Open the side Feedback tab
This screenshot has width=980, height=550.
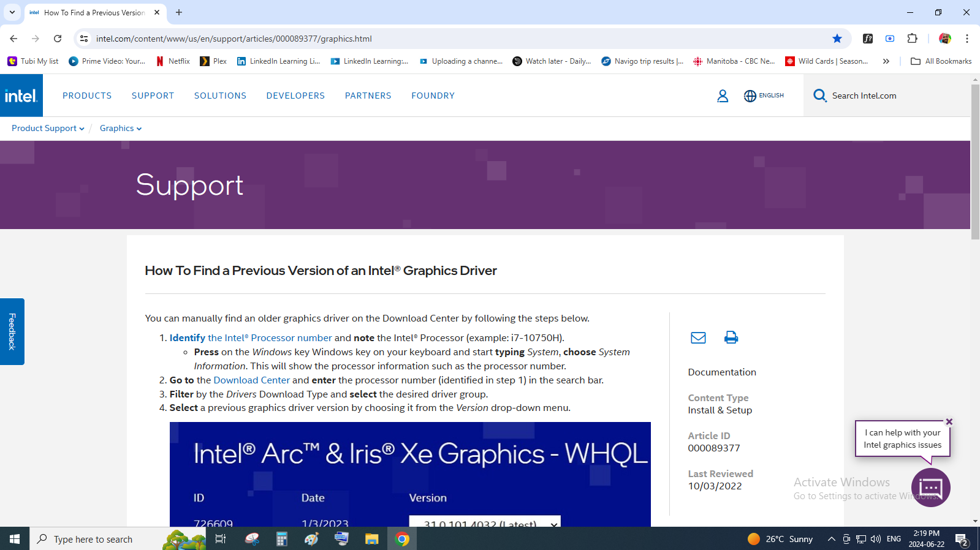click(x=12, y=331)
